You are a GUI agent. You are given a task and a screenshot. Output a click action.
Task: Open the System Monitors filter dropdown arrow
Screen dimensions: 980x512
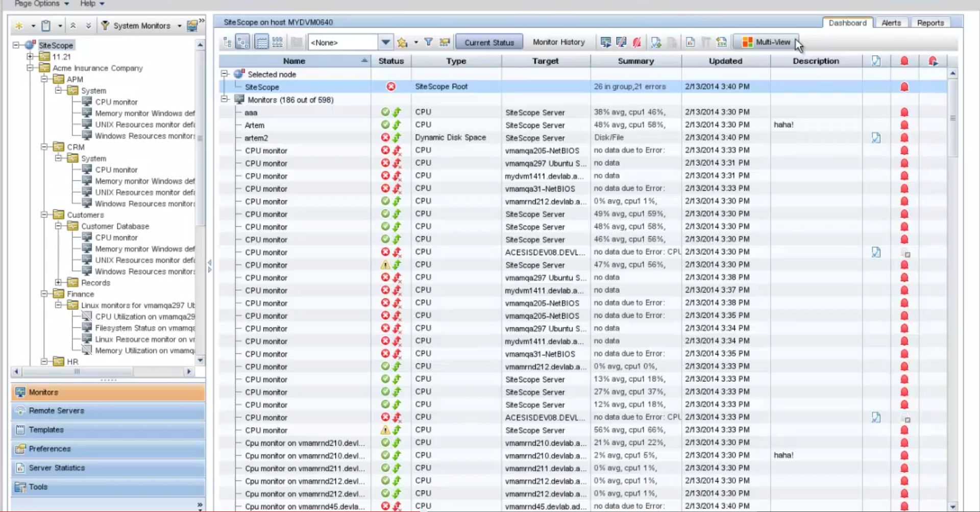[x=179, y=26]
